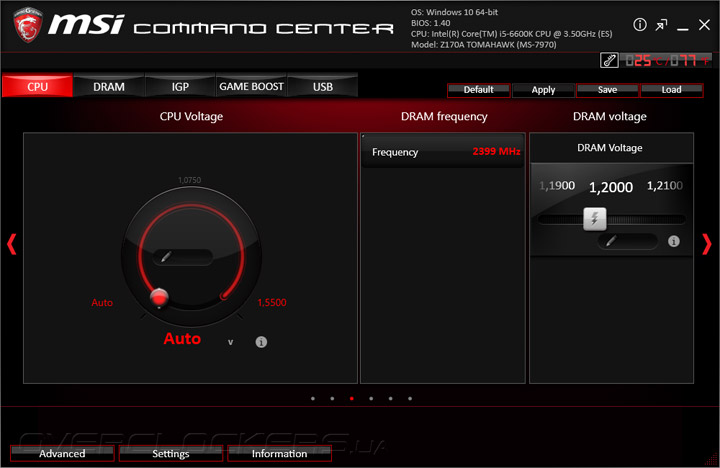720x468 pixels.
Task: Open the Settings section
Action: click(171, 453)
